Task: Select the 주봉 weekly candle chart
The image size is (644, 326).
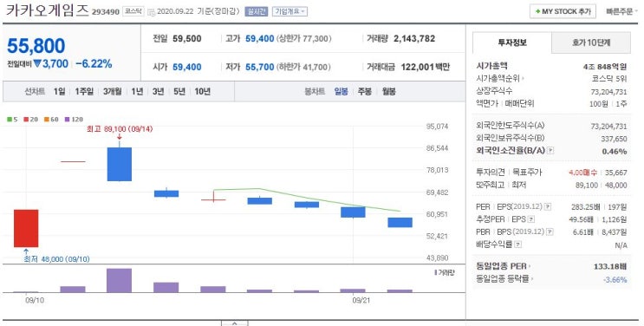Action: tap(365, 92)
